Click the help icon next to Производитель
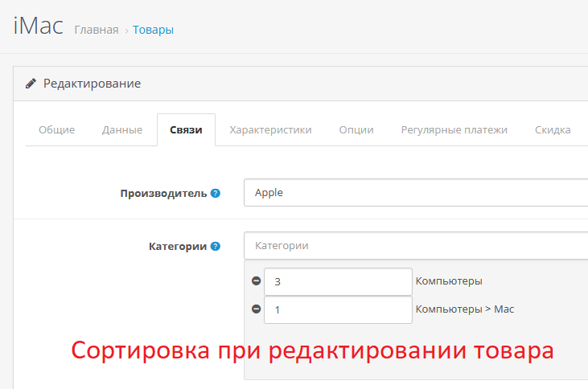The height and width of the screenshot is (389, 588). click(216, 193)
